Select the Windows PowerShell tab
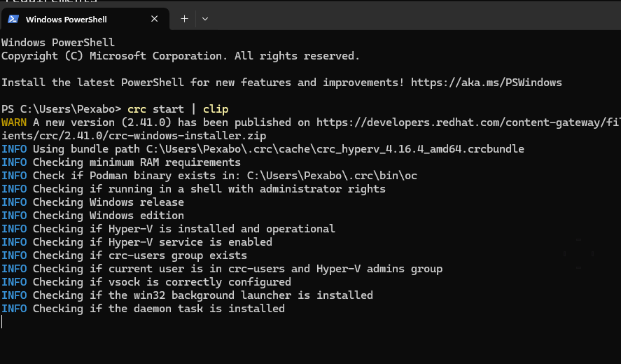Viewport: 621px width, 364px height. [x=85, y=19]
